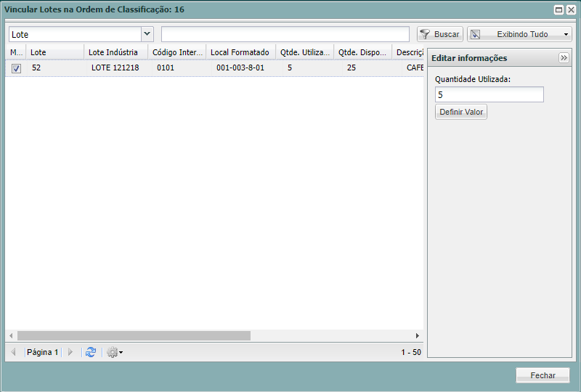Uncheck the checkbox for lote 52

(16, 68)
